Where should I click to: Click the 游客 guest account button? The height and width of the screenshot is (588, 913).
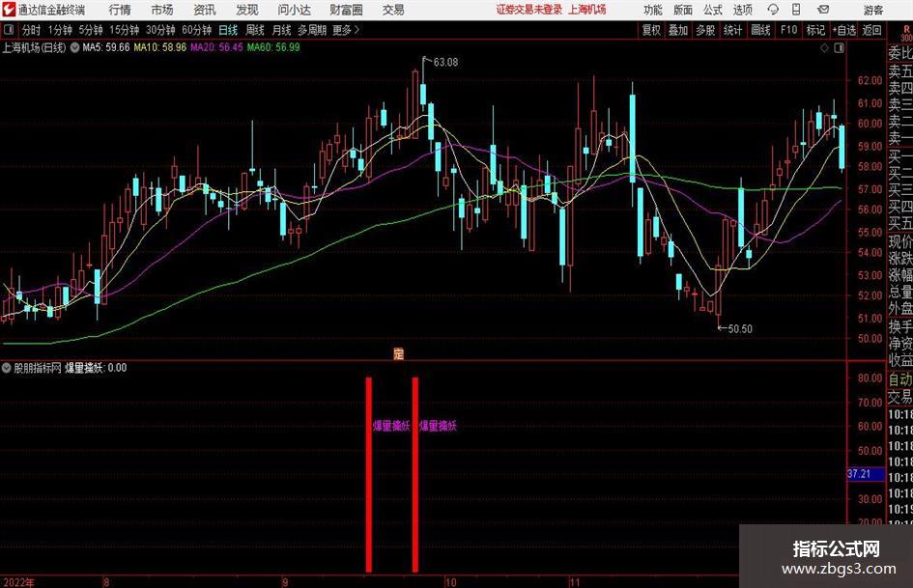coord(872,10)
